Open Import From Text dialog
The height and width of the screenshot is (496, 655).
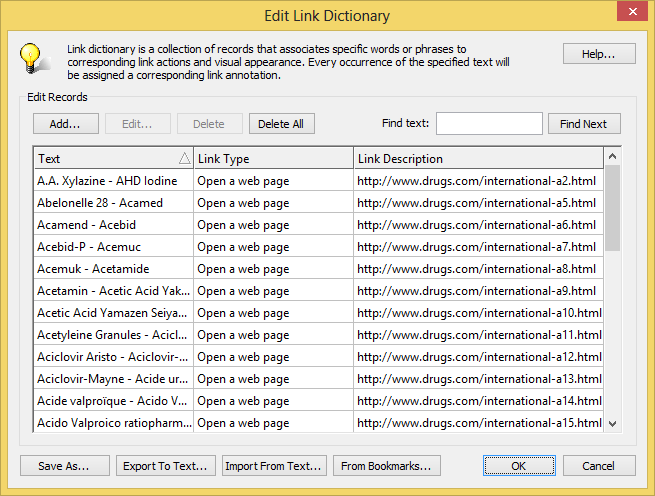tap(273, 466)
